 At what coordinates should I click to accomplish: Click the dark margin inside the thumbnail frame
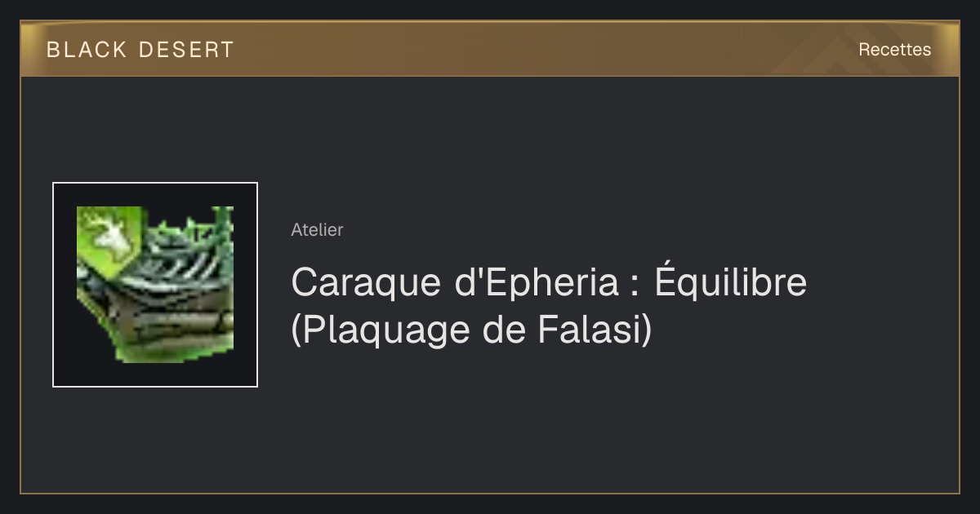65,285
